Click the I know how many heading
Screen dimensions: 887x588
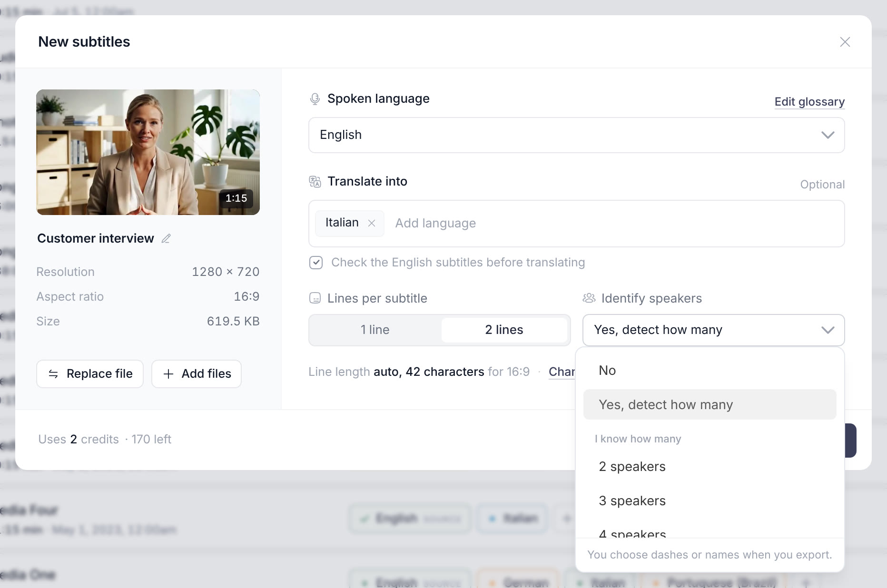coord(638,439)
